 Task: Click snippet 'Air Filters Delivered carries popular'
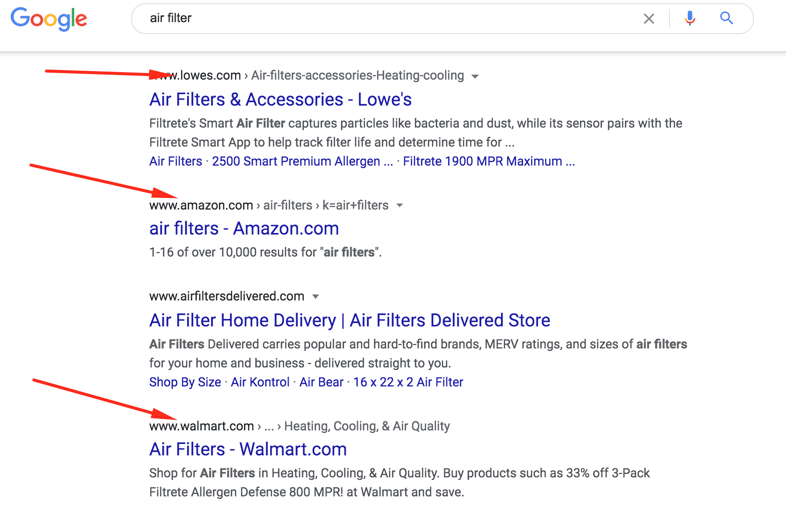[418, 354]
